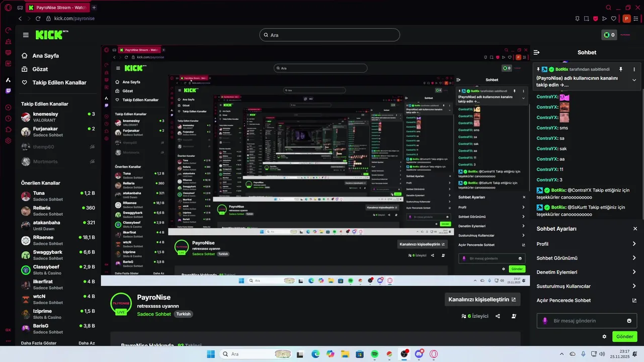Image resolution: width=644 pixels, height=362 pixels.
Task: Open the Classybeef channel
Action: 58,269
